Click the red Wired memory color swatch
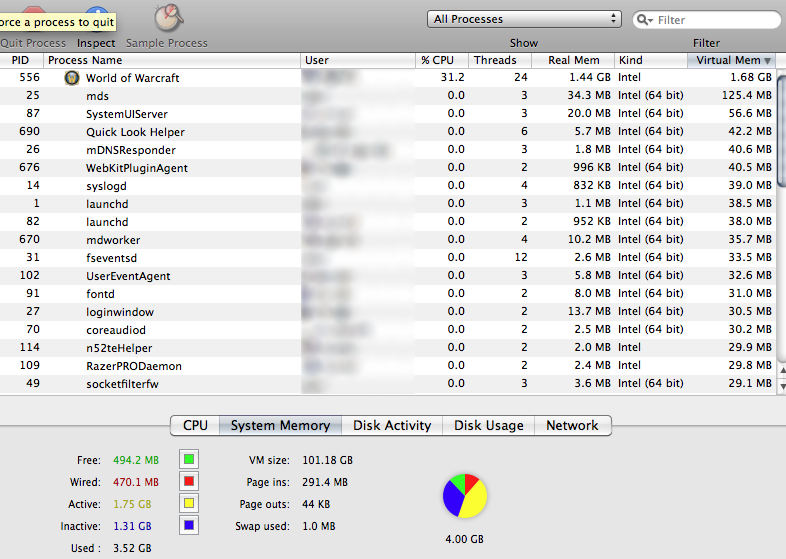The image size is (786, 559). (x=189, y=481)
